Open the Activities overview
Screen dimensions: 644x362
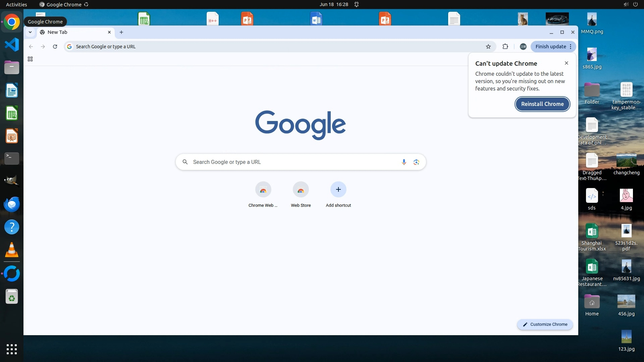(x=16, y=4)
